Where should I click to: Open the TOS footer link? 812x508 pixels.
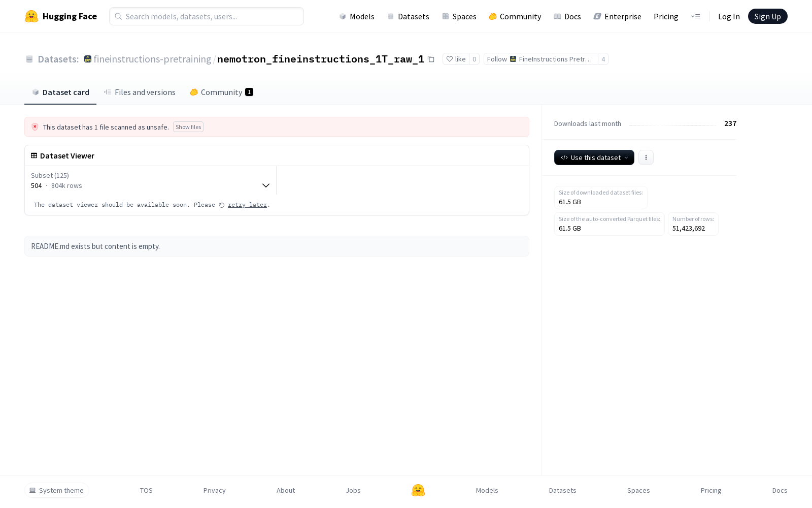[x=146, y=490]
